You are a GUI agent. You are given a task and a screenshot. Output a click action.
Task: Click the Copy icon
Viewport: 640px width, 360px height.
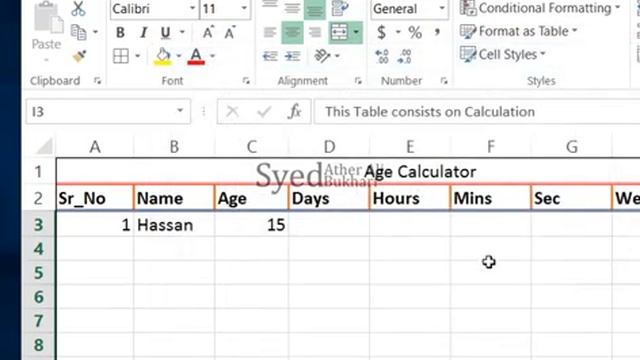click(x=78, y=32)
